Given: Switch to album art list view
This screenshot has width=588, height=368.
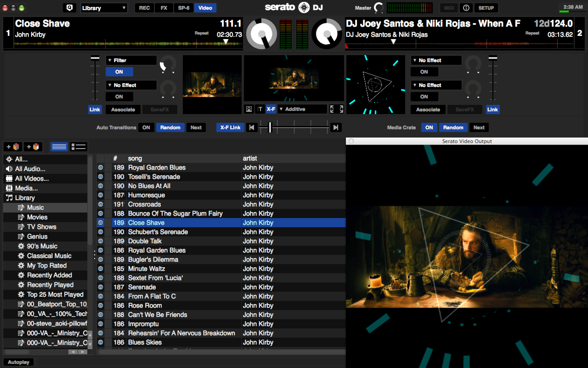Looking at the screenshot, I should tap(78, 147).
